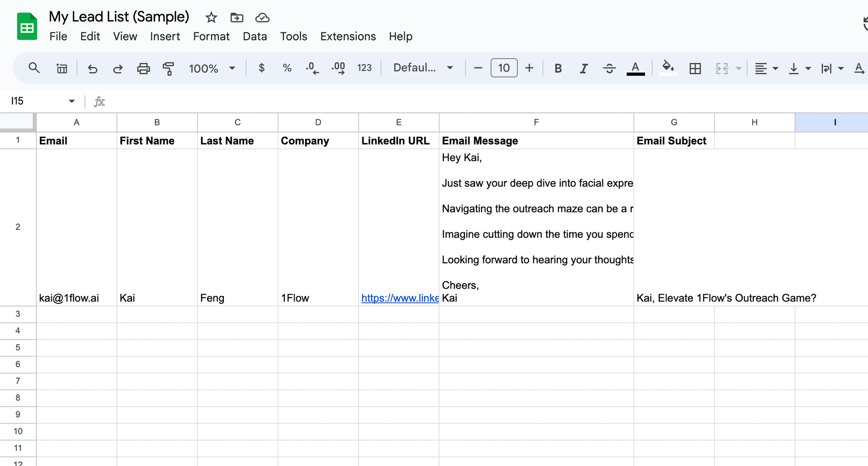Select the cell kai@1flow.ai
Viewport: 868px width, 466px height.
tap(76, 227)
